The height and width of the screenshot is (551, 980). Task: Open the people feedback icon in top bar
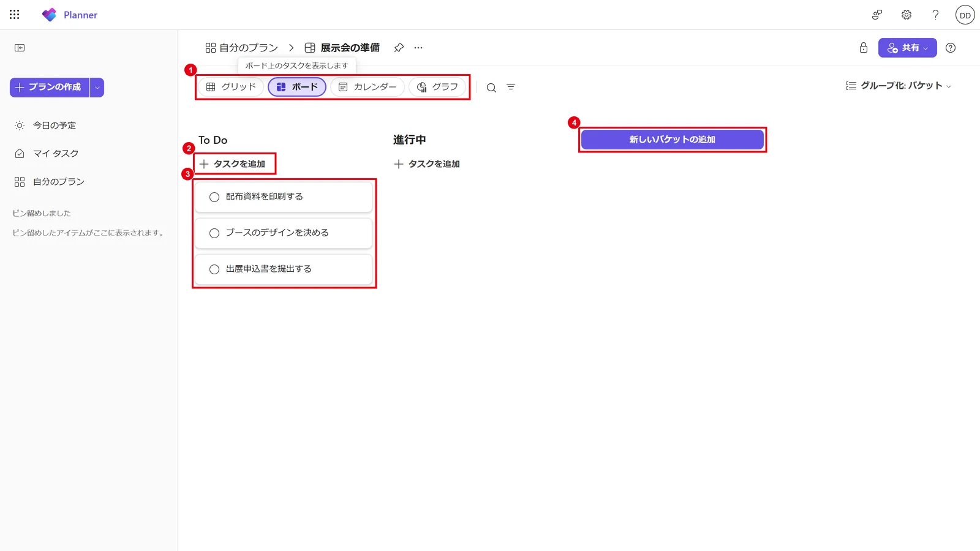pyautogui.click(x=877, y=15)
